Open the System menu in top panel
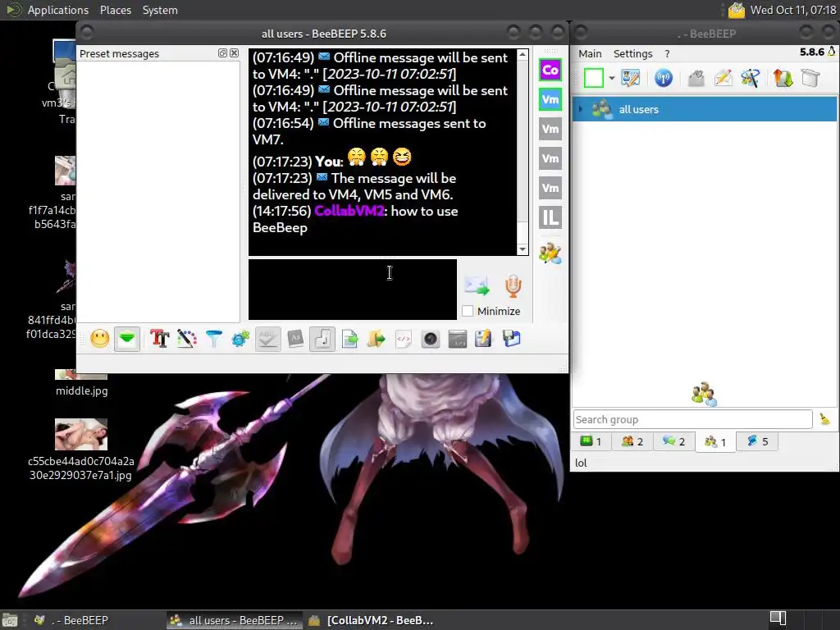Viewport: 840px width, 630px height. point(160,10)
